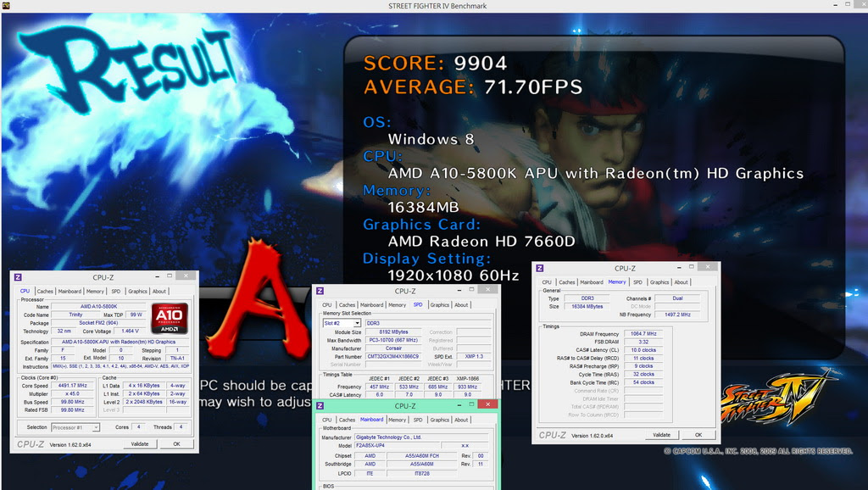Screen dimensions: 868x490
Task: Select Memory tab in the CPU-Z processor window
Action: [95, 292]
